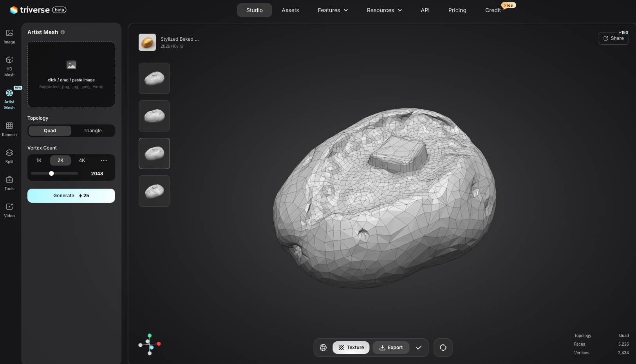This screenshot has width=636, height=364.
Task: Click the Generate button
Action: pos(71,196)
